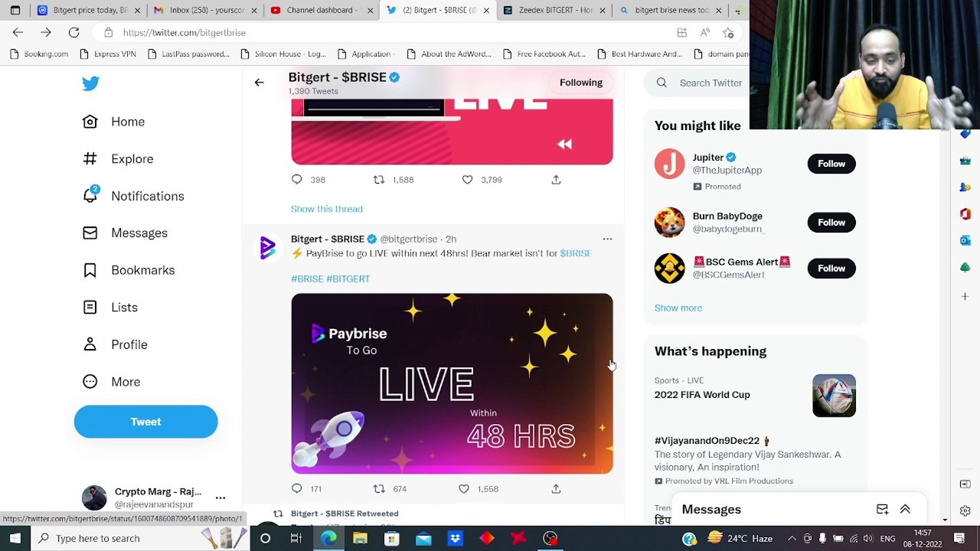The image size is (980, 551).
Task: Open the Windows Start menu
Action: click(15, 539)
